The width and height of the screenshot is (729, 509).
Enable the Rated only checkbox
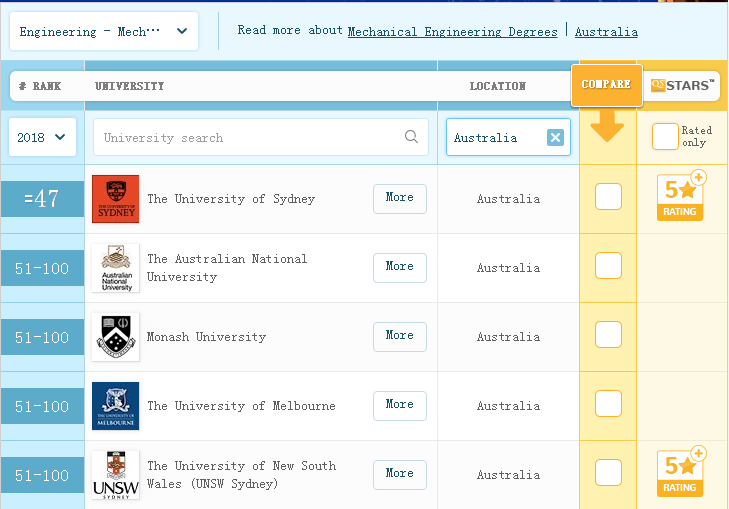(x=664, y=137)
